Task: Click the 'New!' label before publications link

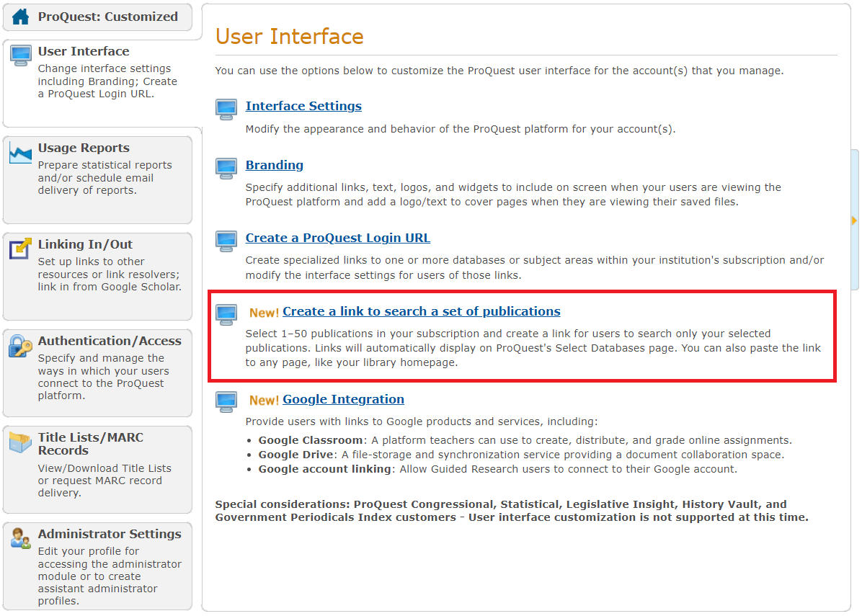Action: point(265,313)
